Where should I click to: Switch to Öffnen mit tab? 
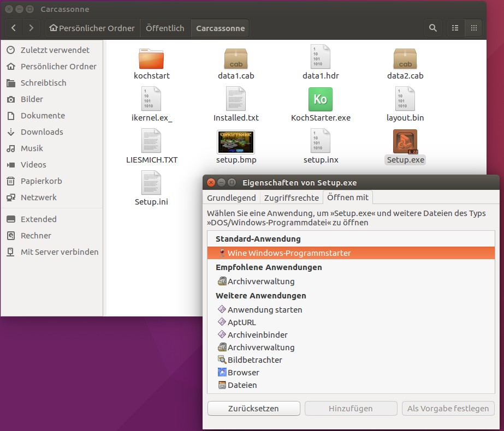(x=348, y=197)
